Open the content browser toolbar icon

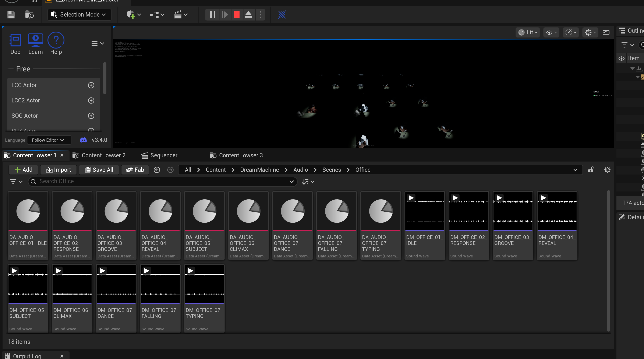click(x=29, y=14)
